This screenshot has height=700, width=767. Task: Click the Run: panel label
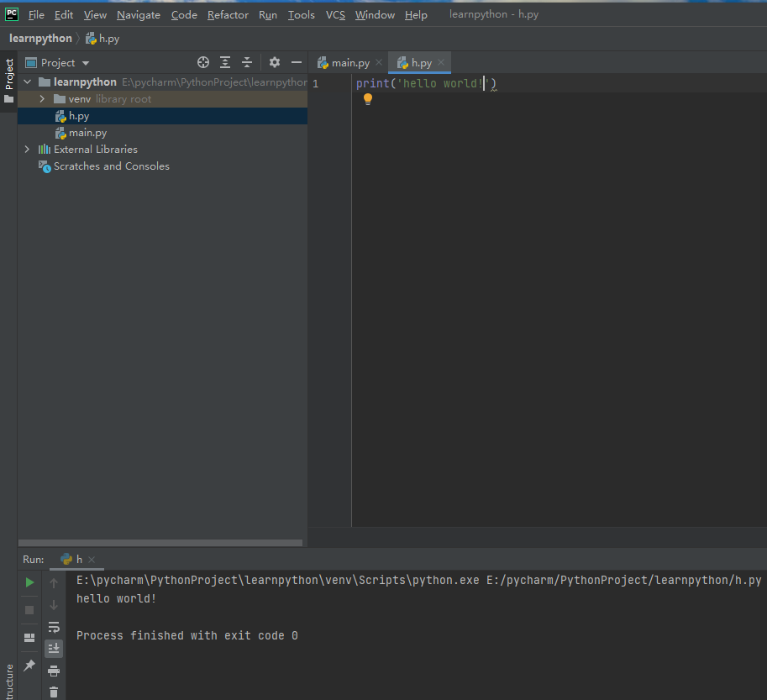[x=34, y=559]
